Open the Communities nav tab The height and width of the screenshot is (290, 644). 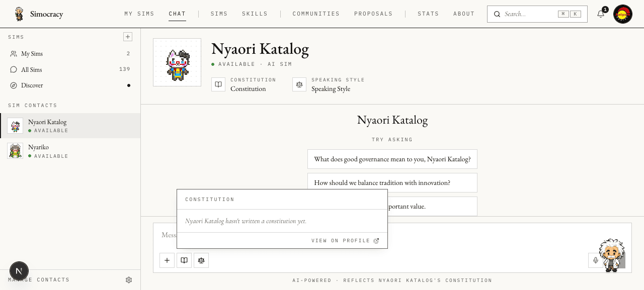click(x=316, y=14)
